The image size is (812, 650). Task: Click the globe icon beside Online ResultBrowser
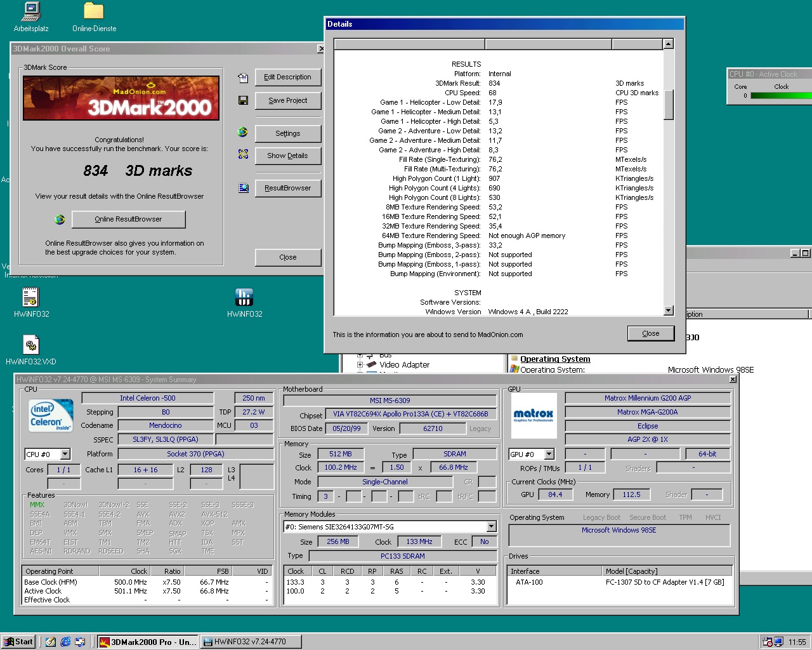[x=60, y=220]
